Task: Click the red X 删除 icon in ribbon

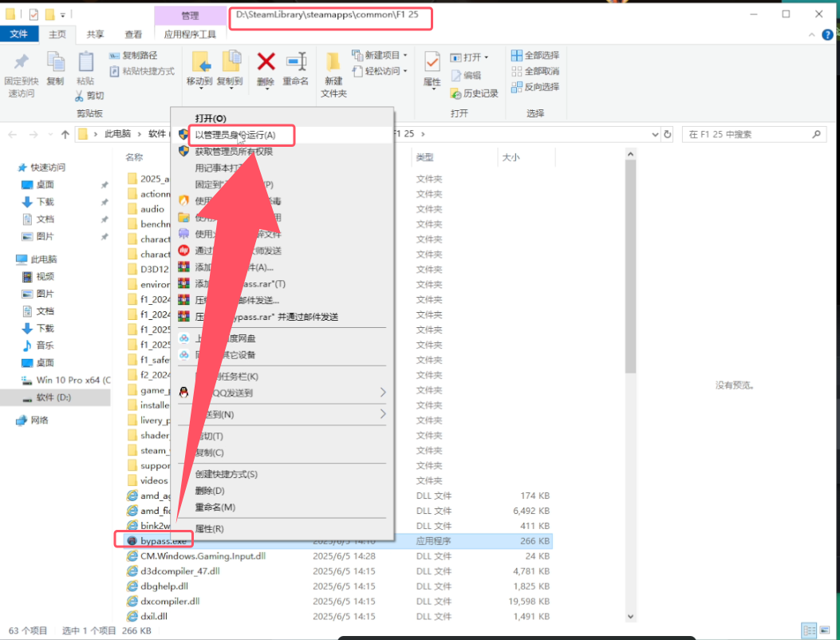Action: coord(266,61)
